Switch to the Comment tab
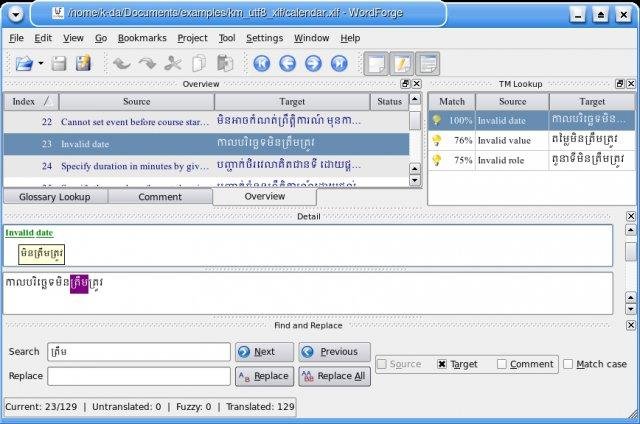Screen dimensions: 640x424 point(160,197)
